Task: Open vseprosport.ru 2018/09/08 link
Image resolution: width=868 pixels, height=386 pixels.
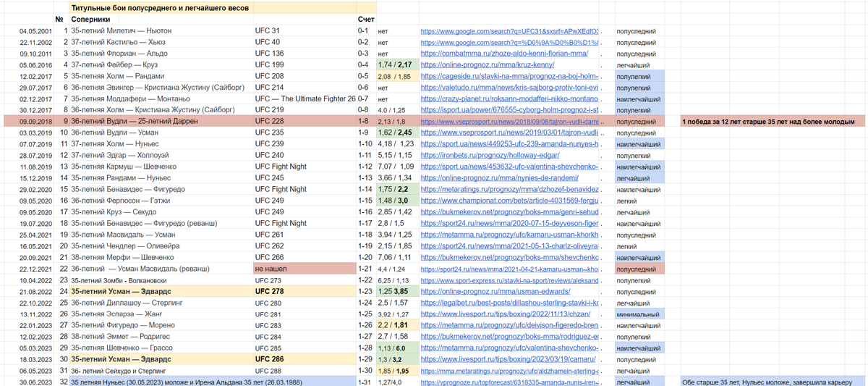Action: click(x=509, y=122)
